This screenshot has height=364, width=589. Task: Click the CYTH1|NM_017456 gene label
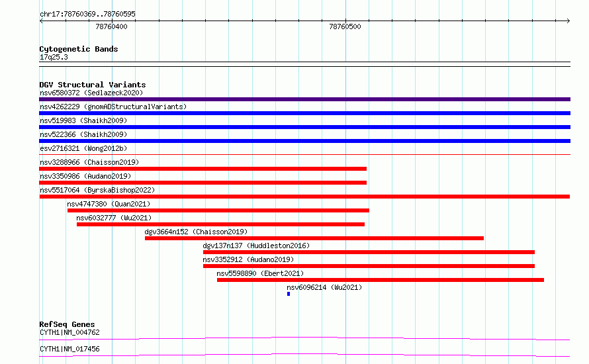[x=70, y=349]
